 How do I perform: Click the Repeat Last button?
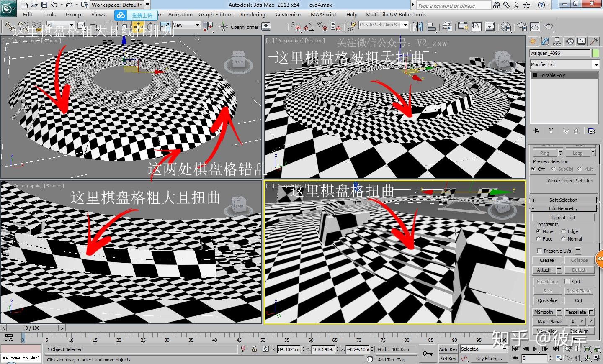pyautogui.click(x=563, y=218)
